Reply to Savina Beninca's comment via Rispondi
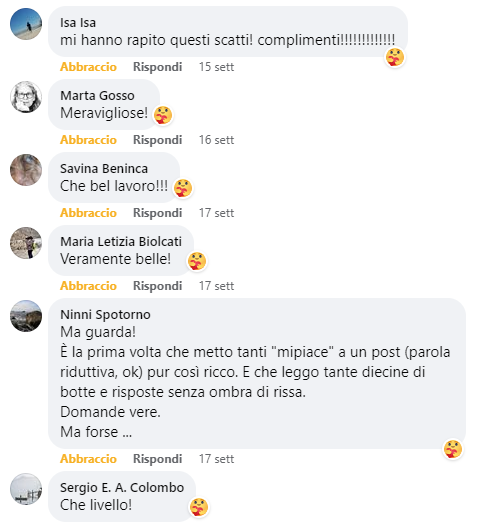This screenshot has width=477, height=523. tap(157, 213)
